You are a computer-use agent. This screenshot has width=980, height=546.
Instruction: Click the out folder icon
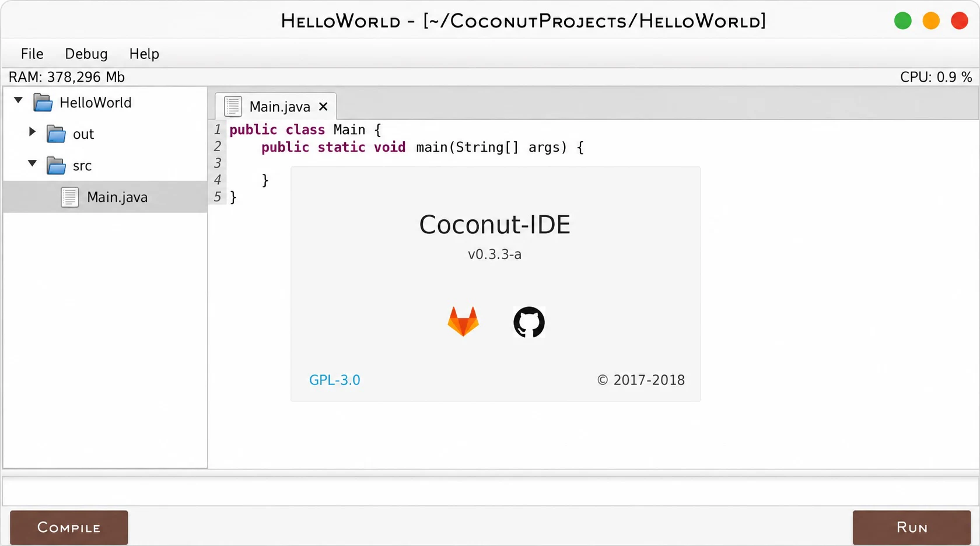56,134
